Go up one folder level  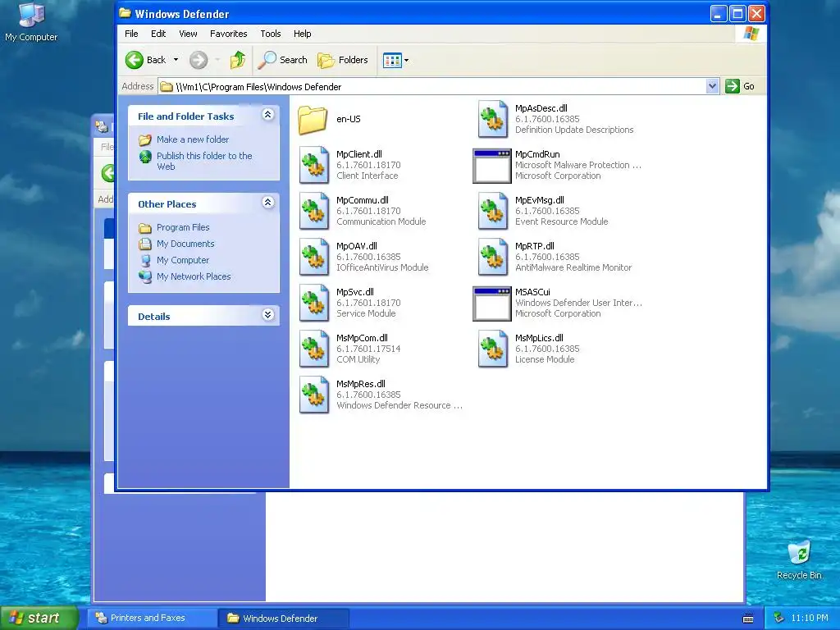tap(238, 60)
